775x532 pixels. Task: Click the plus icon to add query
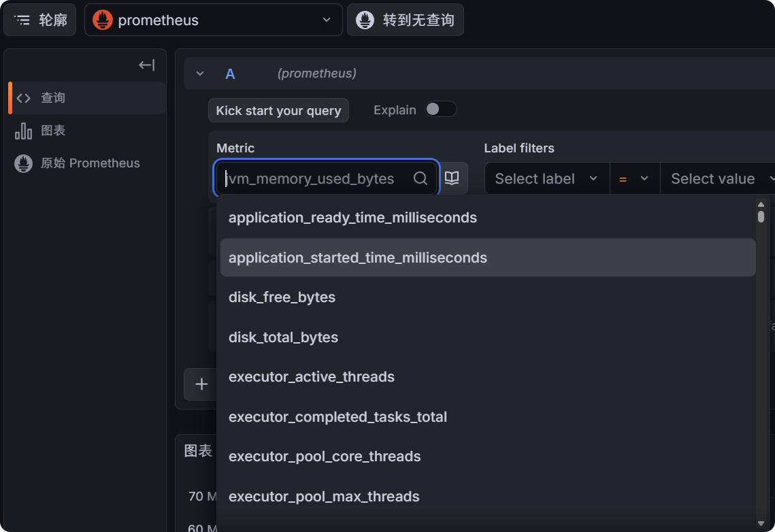(x=201, y=384)
